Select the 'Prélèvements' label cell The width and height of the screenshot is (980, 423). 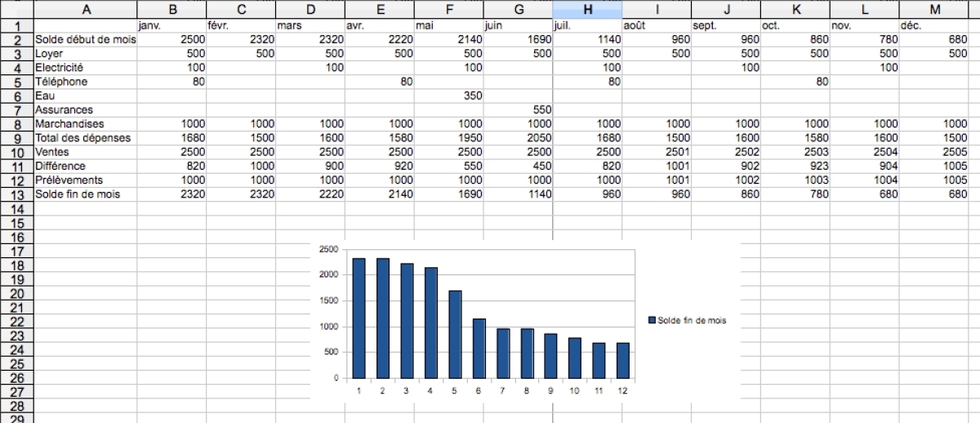[x=85, y=180]
